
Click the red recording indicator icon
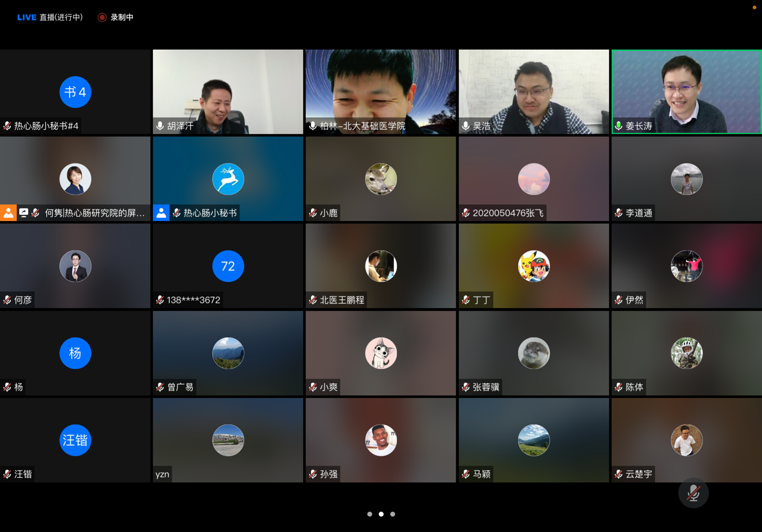pyautogui.click(x=102, y=17)
